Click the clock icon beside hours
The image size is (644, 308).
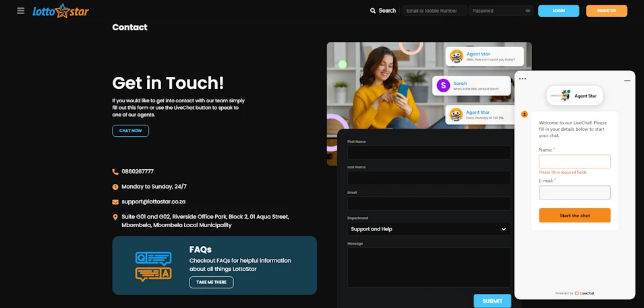point(115,187)
